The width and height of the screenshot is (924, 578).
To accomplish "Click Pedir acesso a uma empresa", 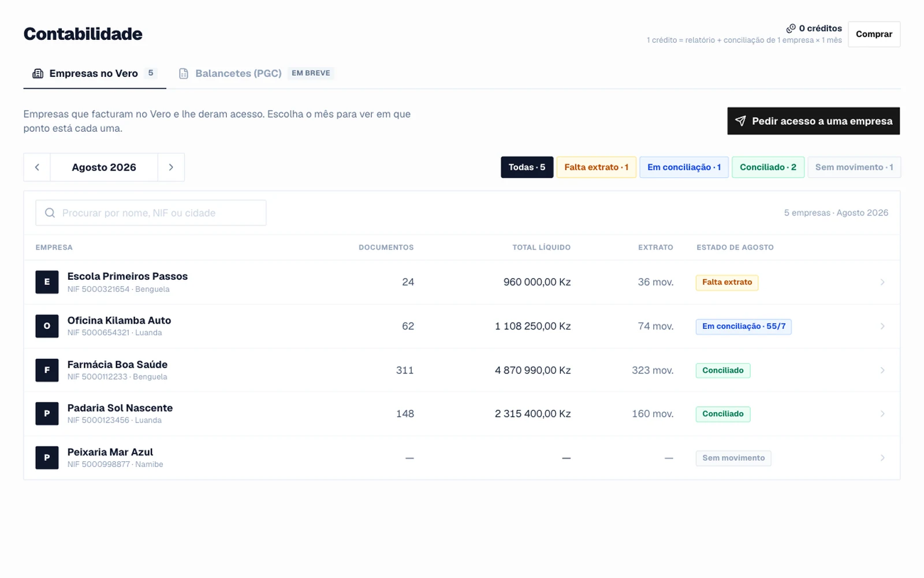I will tap(813, 121).
